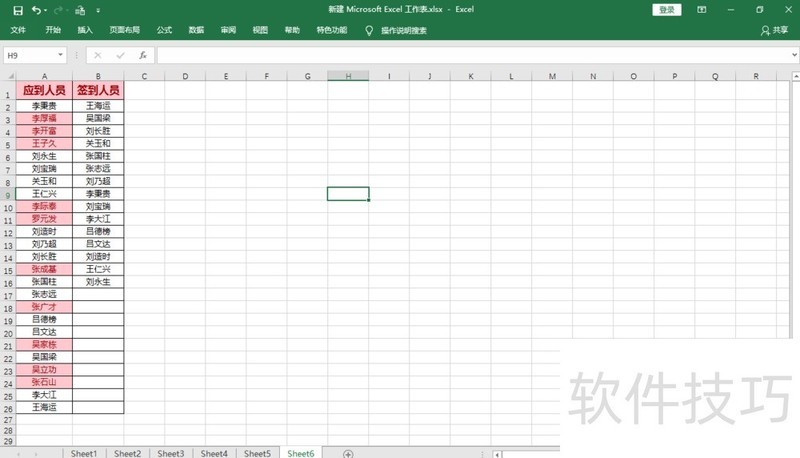
Task: Open the Insert Function fx icon
Action: (x=143, y=55)
